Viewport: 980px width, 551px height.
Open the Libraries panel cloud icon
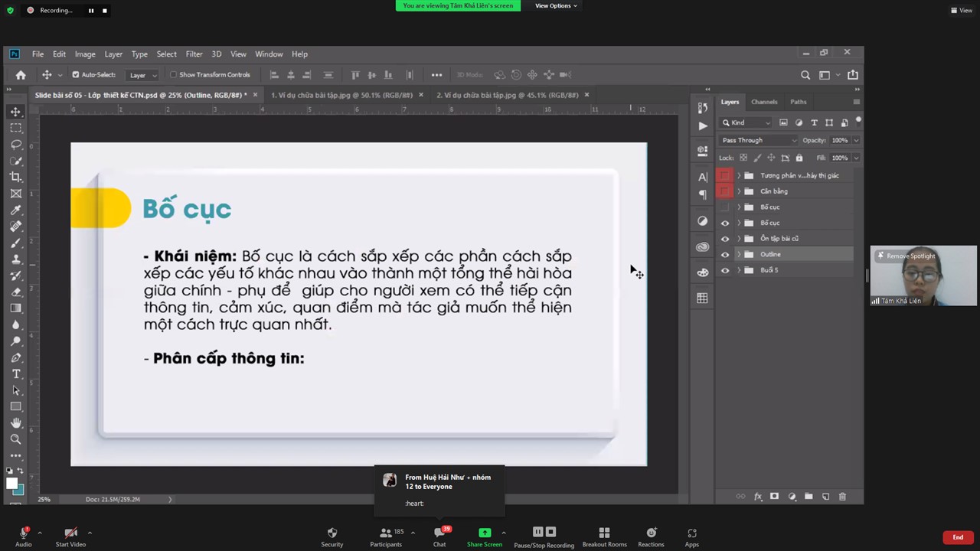click(x=703, y=246)
